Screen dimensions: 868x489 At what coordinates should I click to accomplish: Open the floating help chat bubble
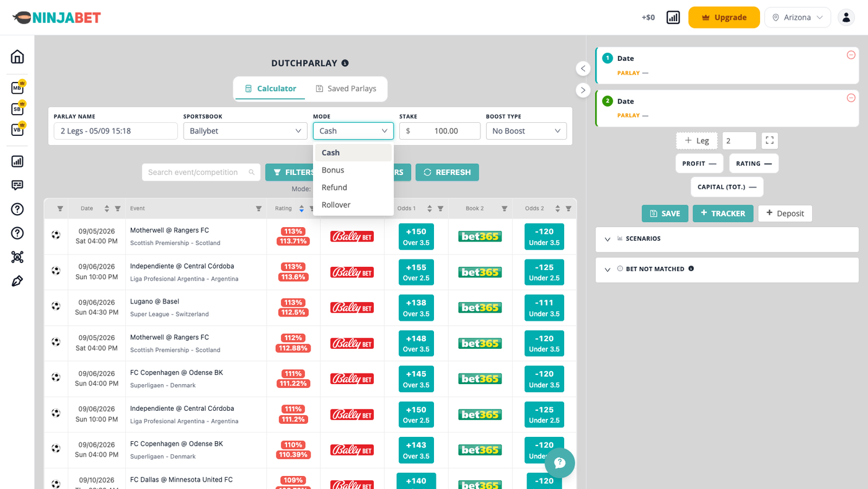point(560,462)
